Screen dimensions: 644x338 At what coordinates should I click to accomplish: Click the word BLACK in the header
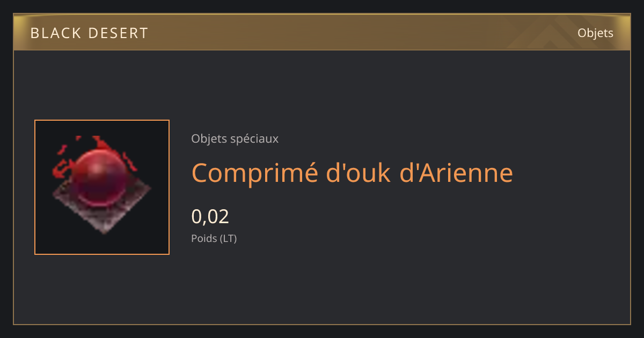pyautogui.click(x=54, y=33)
